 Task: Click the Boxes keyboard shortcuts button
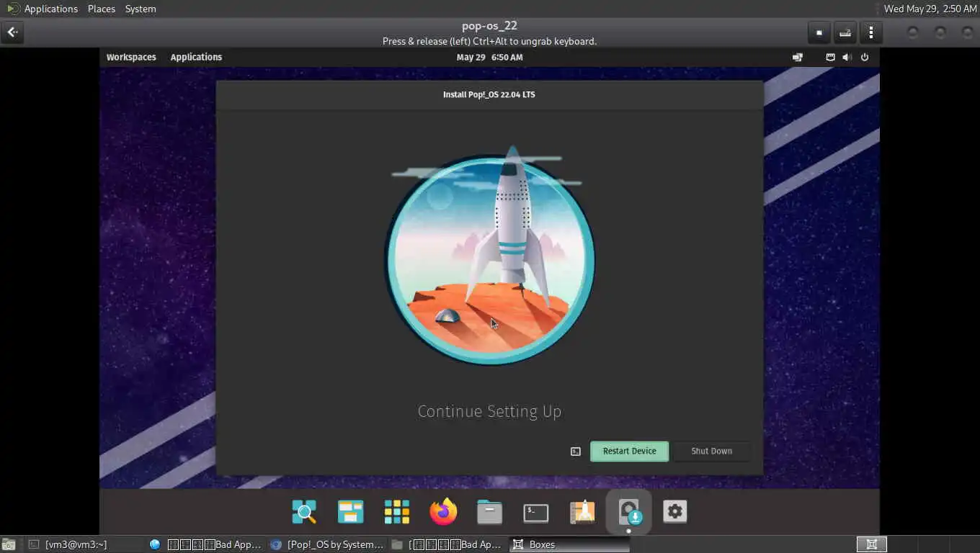845,32
